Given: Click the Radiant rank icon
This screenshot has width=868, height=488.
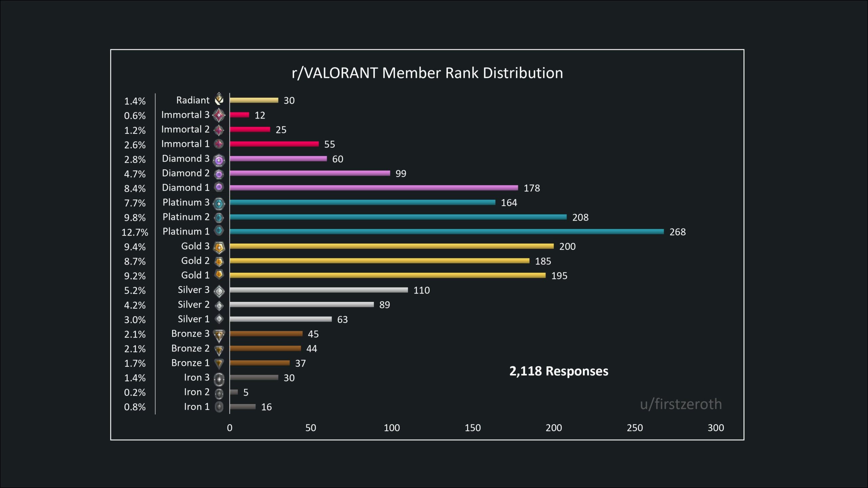Looking at the screenshot, I should click(219, 99).
